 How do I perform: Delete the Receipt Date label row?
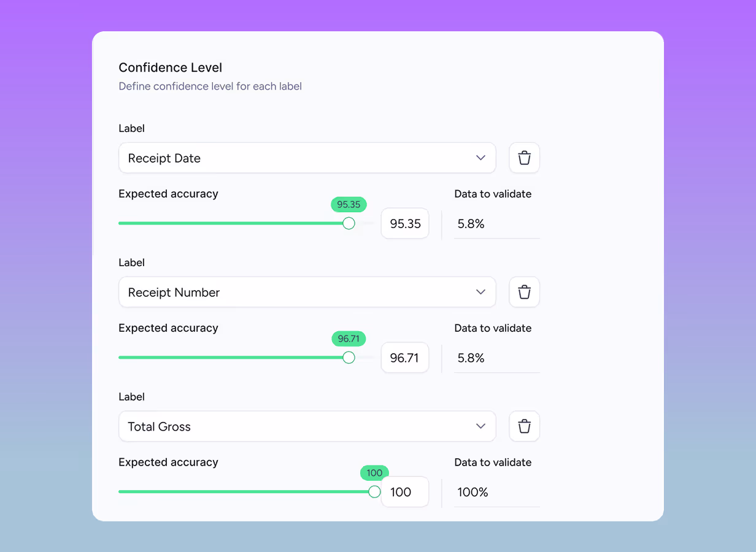(524, 158)
